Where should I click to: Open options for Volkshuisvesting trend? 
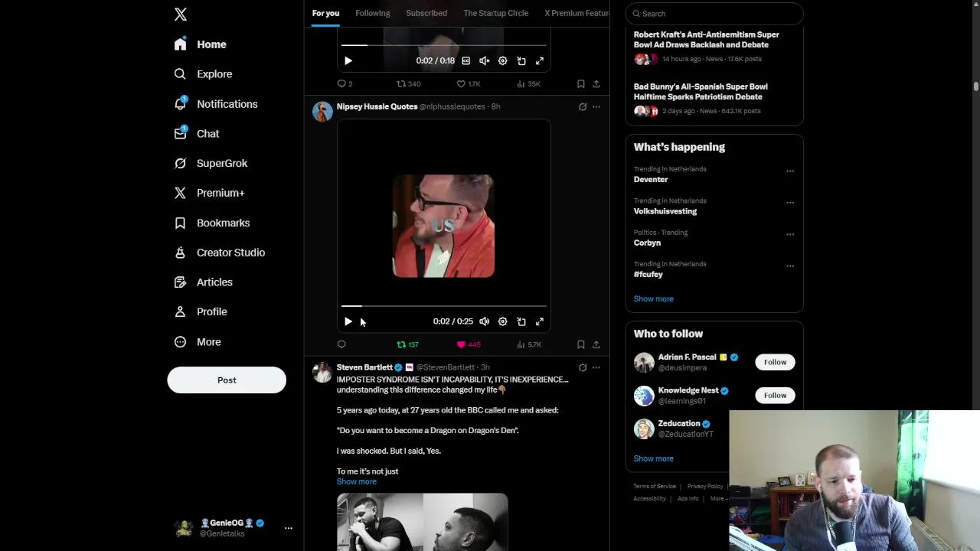click(x=790, y=203)
